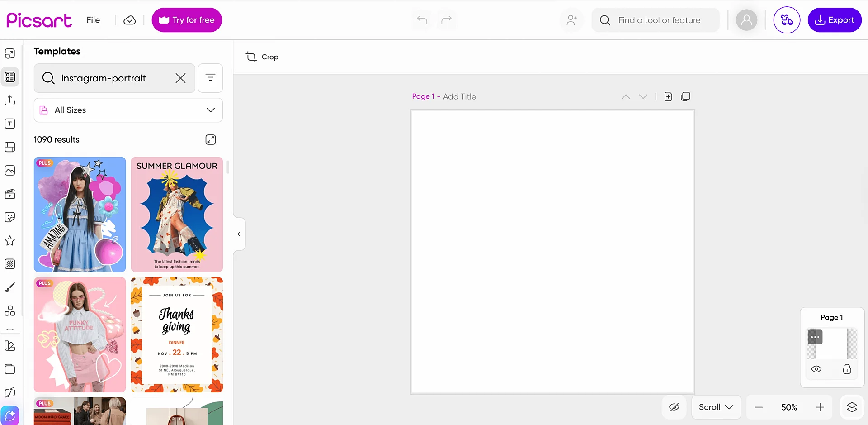Click Add Title next to Page 1

459,96
